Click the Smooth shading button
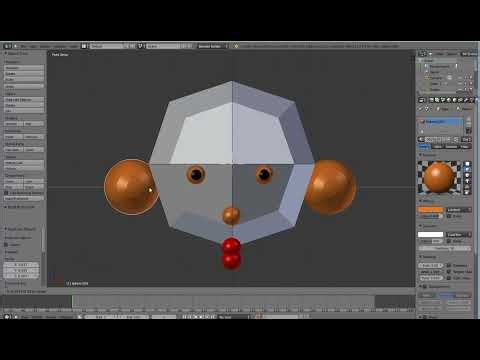480x360 pixels. point(14,124)
